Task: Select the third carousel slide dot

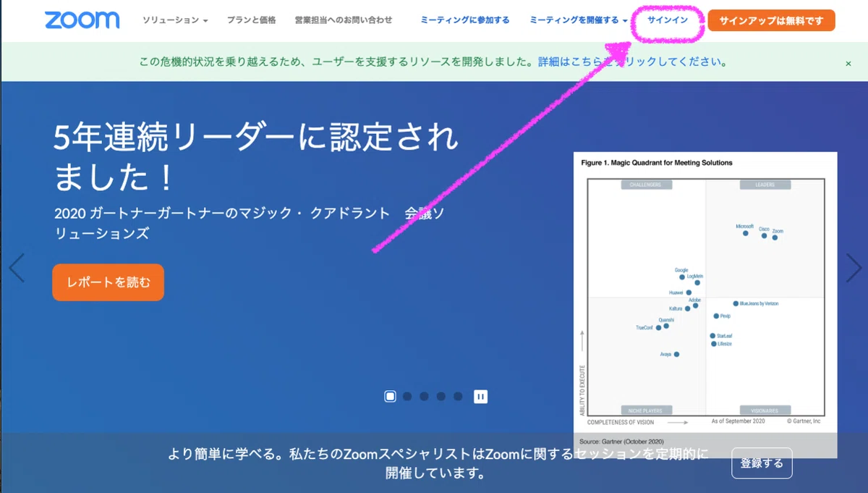Action: tap(424, 396)
